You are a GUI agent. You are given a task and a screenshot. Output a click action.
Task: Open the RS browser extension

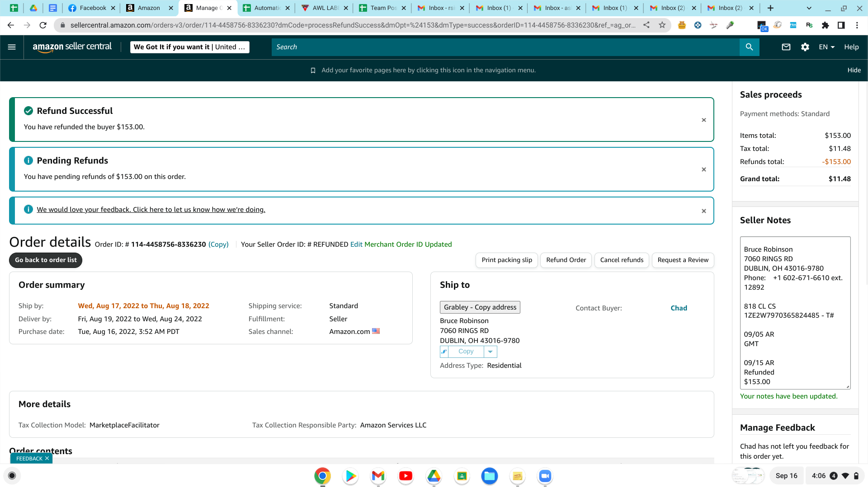[809, 25]
